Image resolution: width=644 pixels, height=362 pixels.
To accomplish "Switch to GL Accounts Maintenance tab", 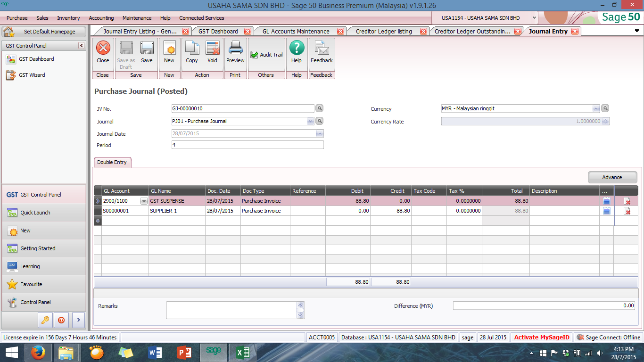I will pyautogui.click(x=296, y=32).
